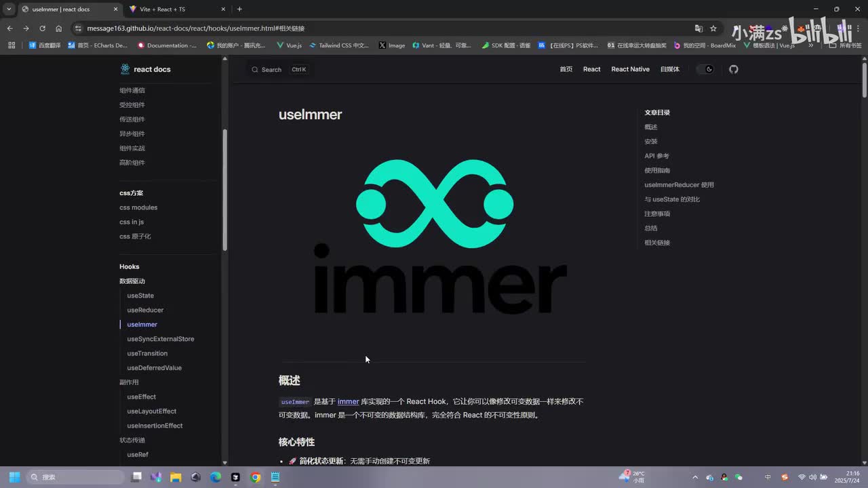
Task: Open the React navigation item
Action: 592,69
